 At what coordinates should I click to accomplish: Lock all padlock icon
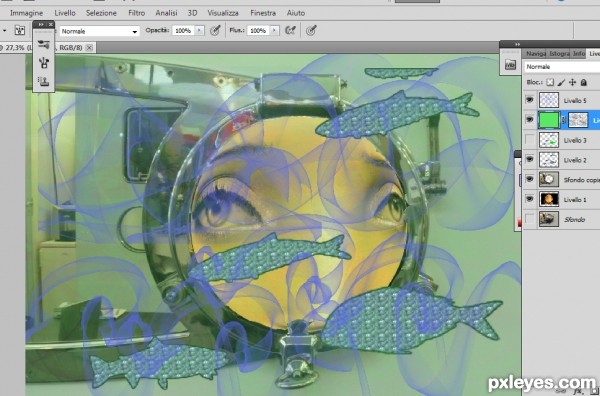point(584,82)
